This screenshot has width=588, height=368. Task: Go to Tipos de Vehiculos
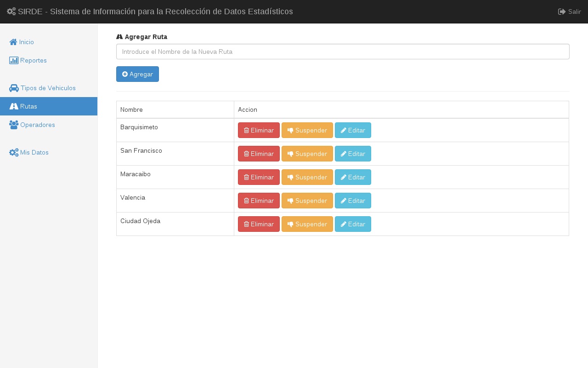pyautogui.click(x=49, y=88)
